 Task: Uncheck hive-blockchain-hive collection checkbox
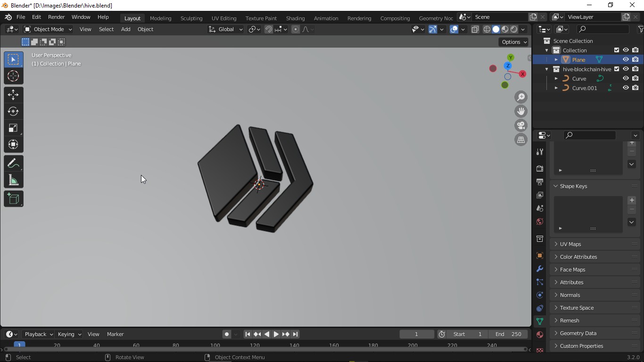click(x=616, y=69)
